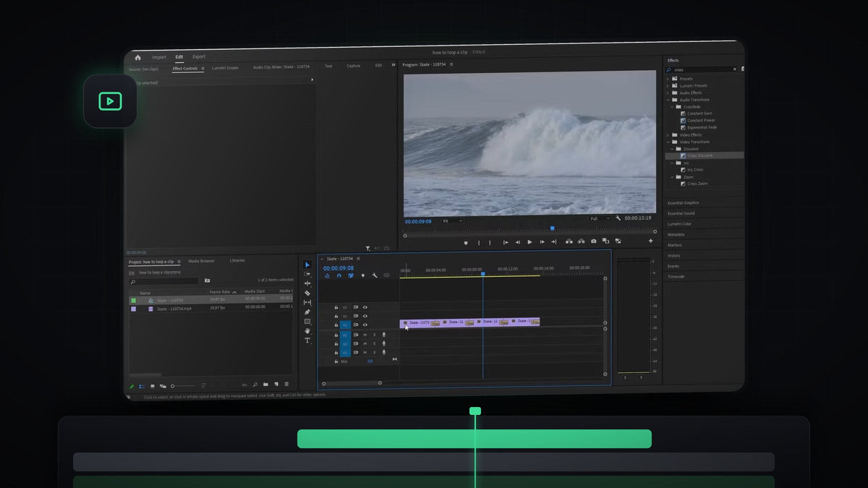
Task: Collapse the Video Transitions folder
Action: point(668,142)
